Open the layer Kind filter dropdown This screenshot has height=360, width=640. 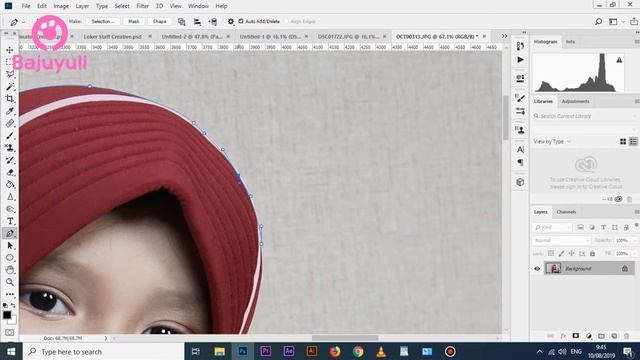click(x=553, y=227)
